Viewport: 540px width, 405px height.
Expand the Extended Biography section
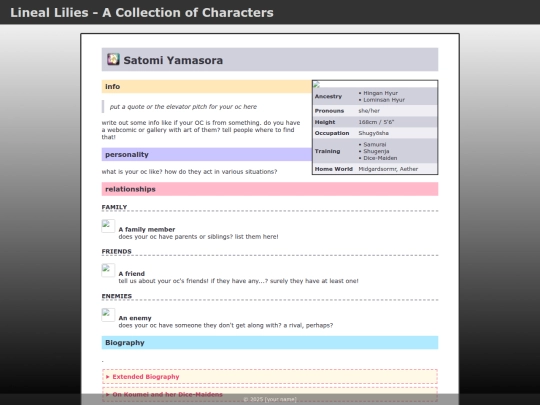pyautogui.click(x=270, y=376)
